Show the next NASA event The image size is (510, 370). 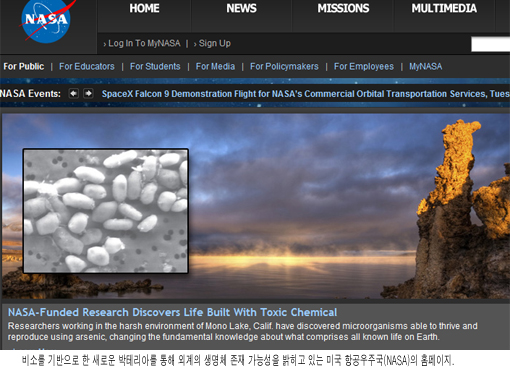88,94
